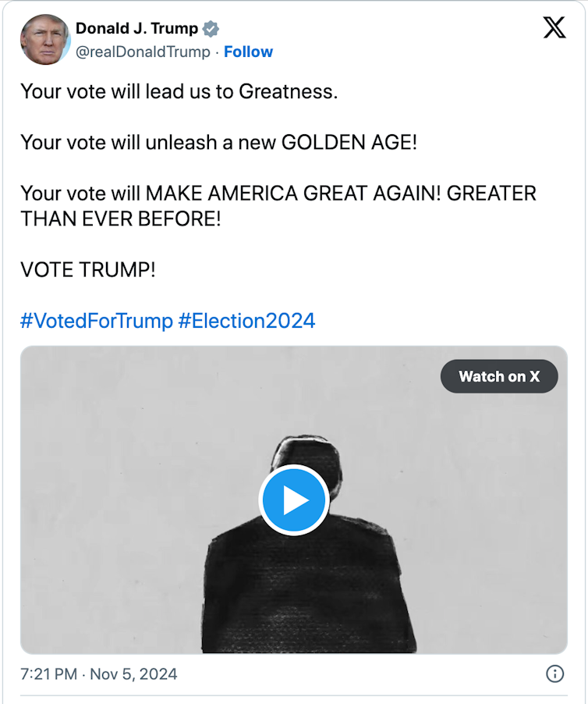Viewport: 588px width, 704px height.
Task: Click the 'lead us to Greatness' sentence
Action: [179, 91]
